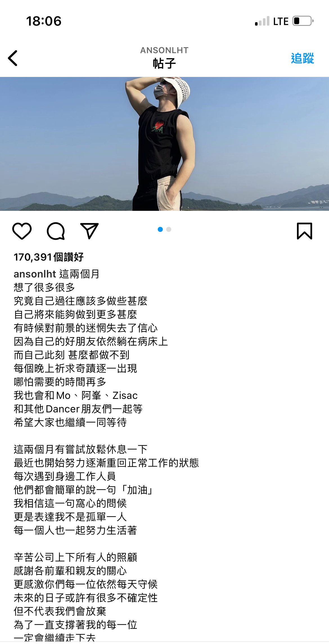Share the post via paper plane icon

[89, 231]
